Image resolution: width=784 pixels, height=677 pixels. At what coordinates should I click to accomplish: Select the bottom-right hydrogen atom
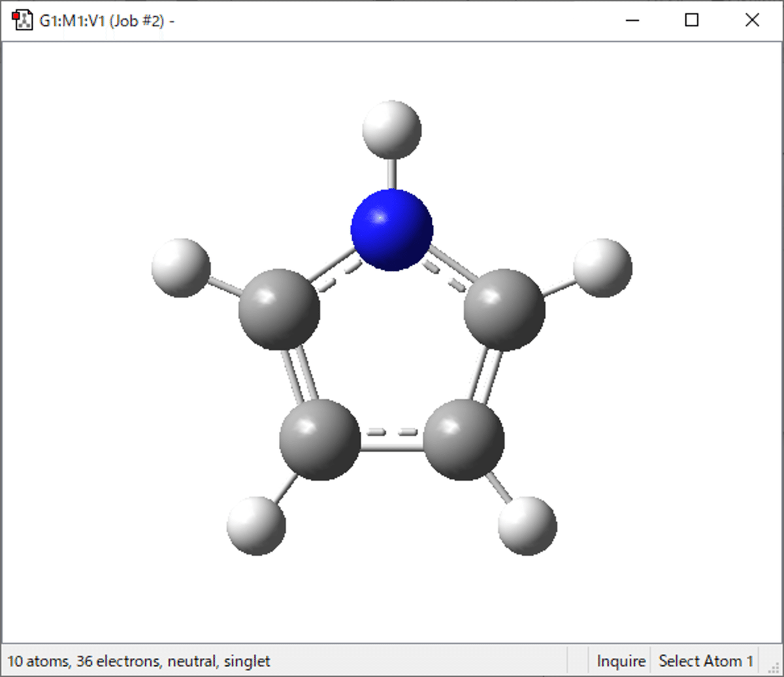(527, 526)
